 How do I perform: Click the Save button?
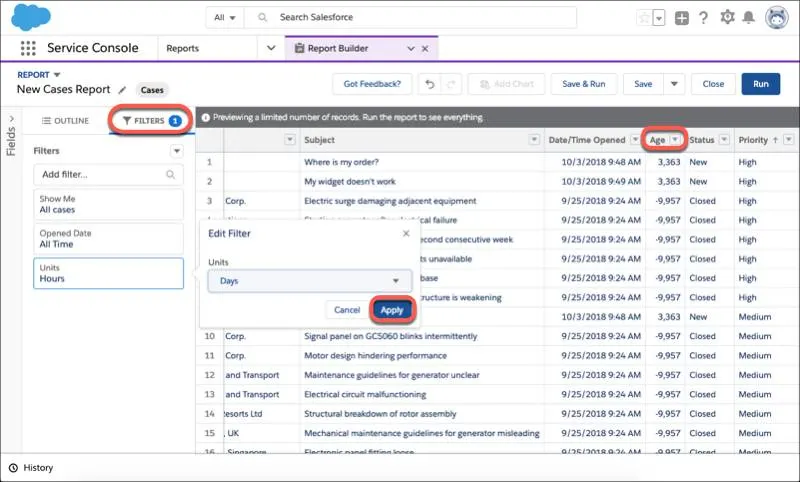[643, 84]
